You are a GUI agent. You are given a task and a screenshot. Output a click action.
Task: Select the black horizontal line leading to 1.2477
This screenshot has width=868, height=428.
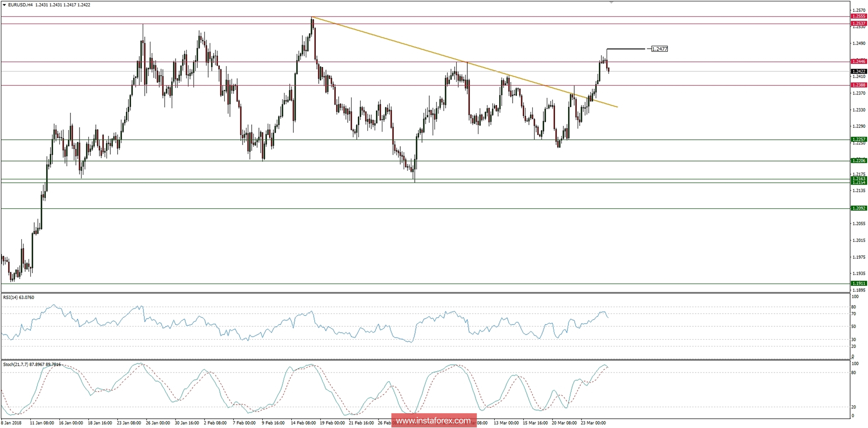(x=626, y=49)
